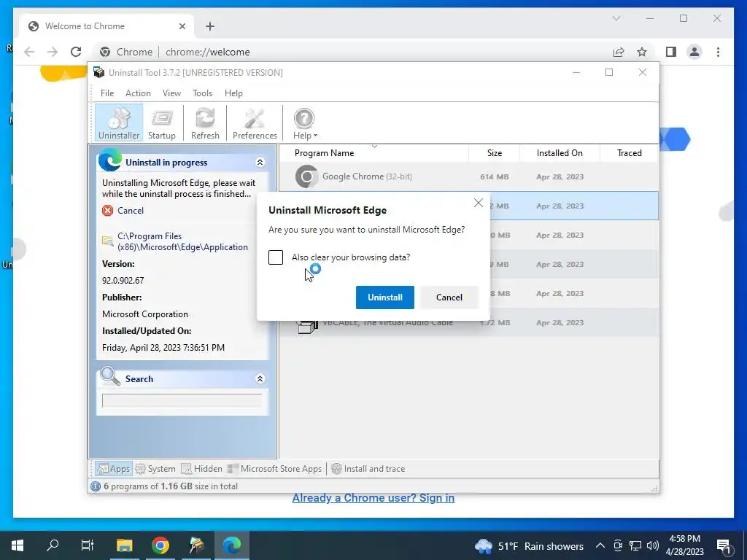Open the Windows Start menu
Screen dimensions: 747x560
click(x=18, y=545)
